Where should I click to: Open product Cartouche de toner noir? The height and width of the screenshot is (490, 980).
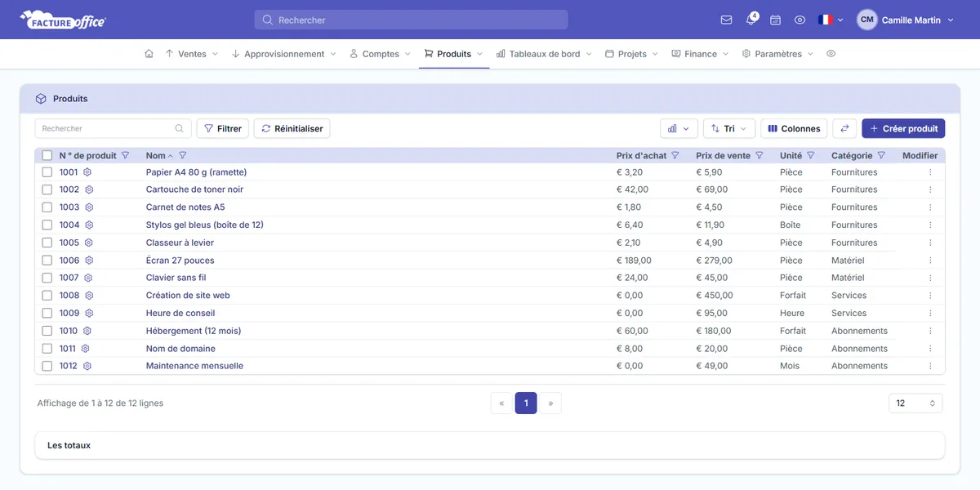[x=194, y=189]
